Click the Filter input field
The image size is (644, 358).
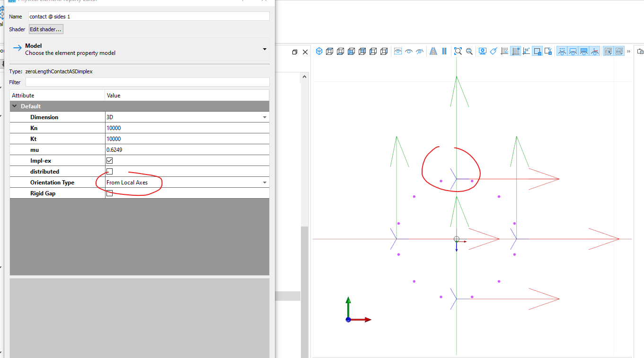pyautogui.click(x=147, y=82)
